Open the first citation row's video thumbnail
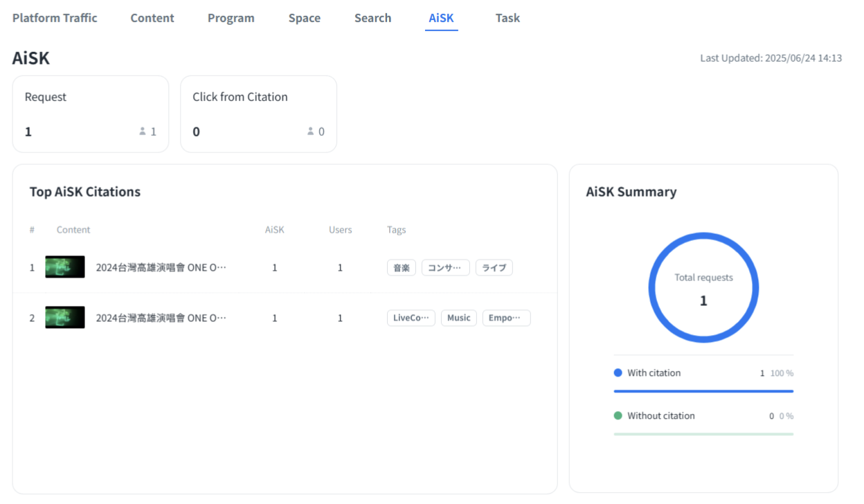864x504 pixels. point(65,267)
